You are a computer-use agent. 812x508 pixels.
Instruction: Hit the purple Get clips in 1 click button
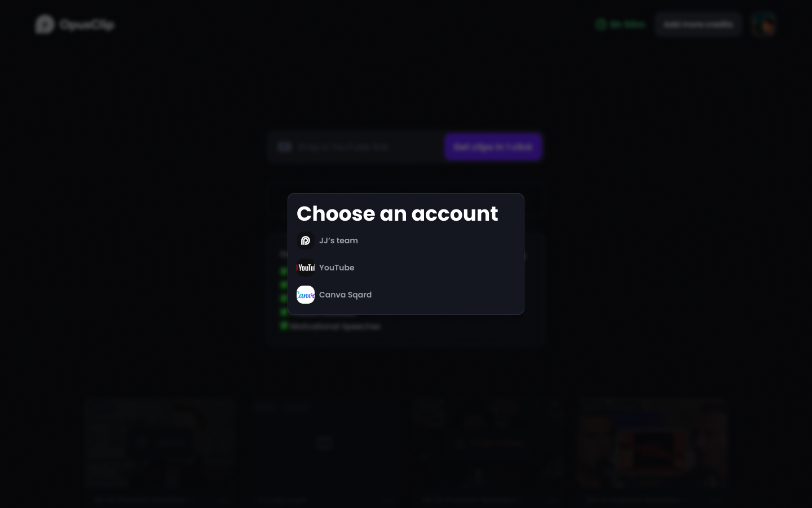coord(493,147)
